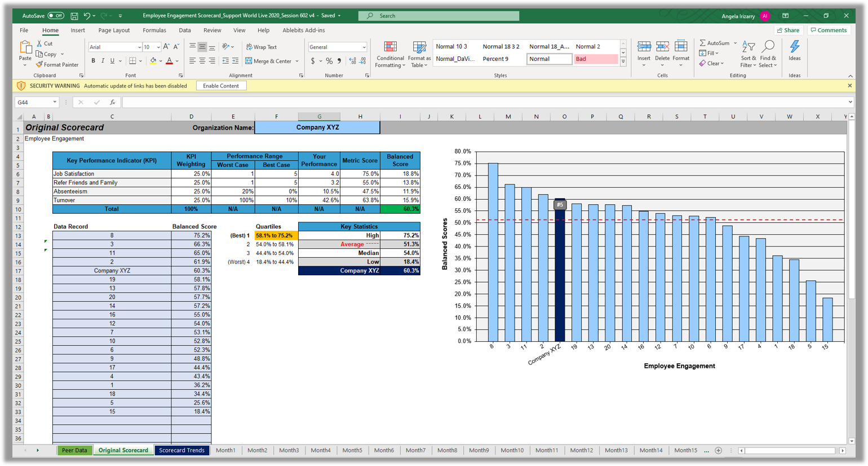Click the Top Align icon

click(x=192, y=47)
